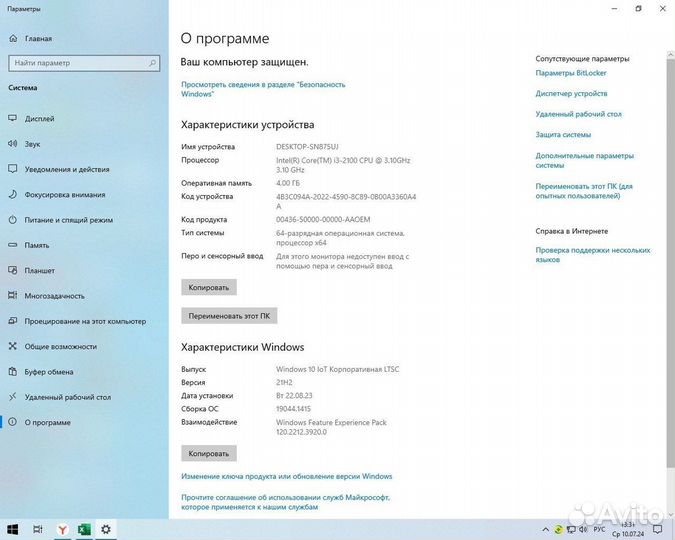Open the Многозадачность icon
The width and height of the screenshot is (675, 540).
pos(13,296)
